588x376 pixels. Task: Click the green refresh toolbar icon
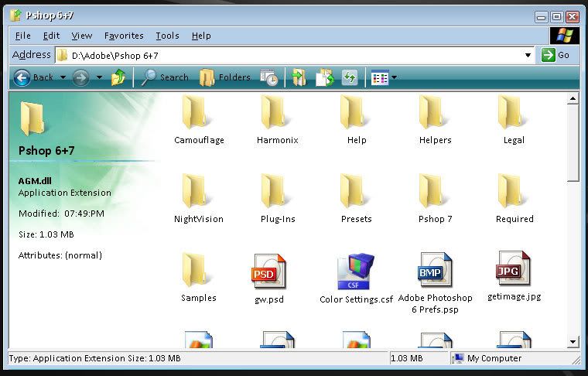click(x=350, y=77)
